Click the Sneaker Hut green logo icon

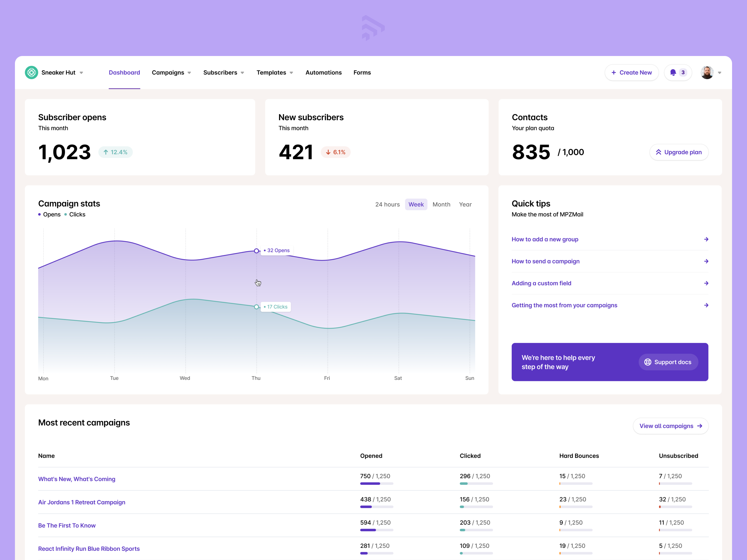(32, 73)
